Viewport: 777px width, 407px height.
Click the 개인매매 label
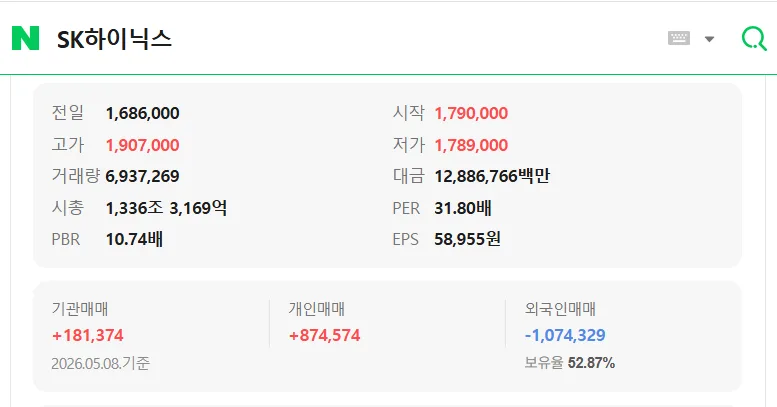pyautogui.click(x=317, y=309)
